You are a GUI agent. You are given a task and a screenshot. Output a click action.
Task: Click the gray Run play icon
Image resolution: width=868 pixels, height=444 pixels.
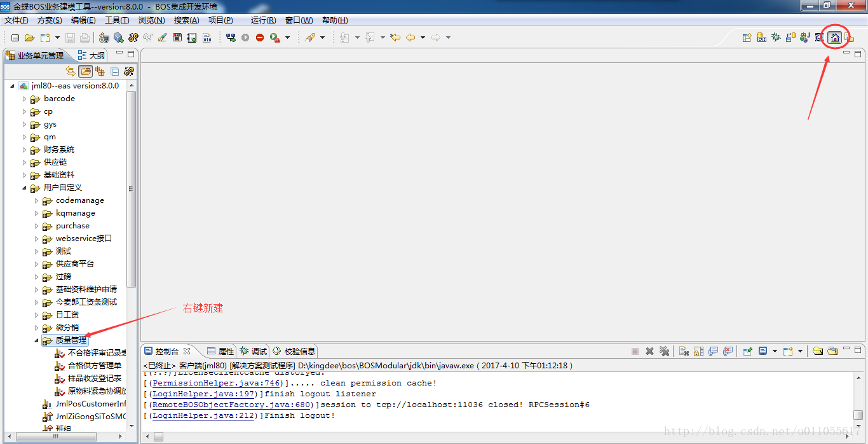tap(245, 38)
